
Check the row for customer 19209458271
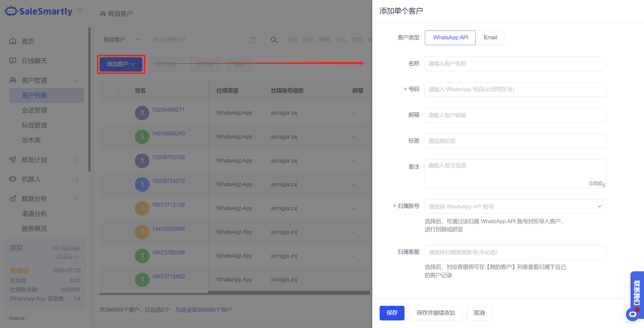[x=113, y=113]
